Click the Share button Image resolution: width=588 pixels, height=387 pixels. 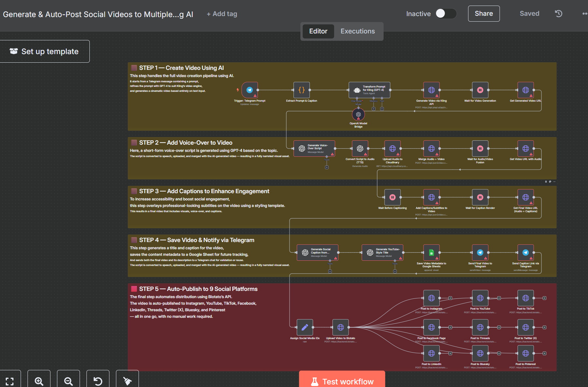pos(484,13)
